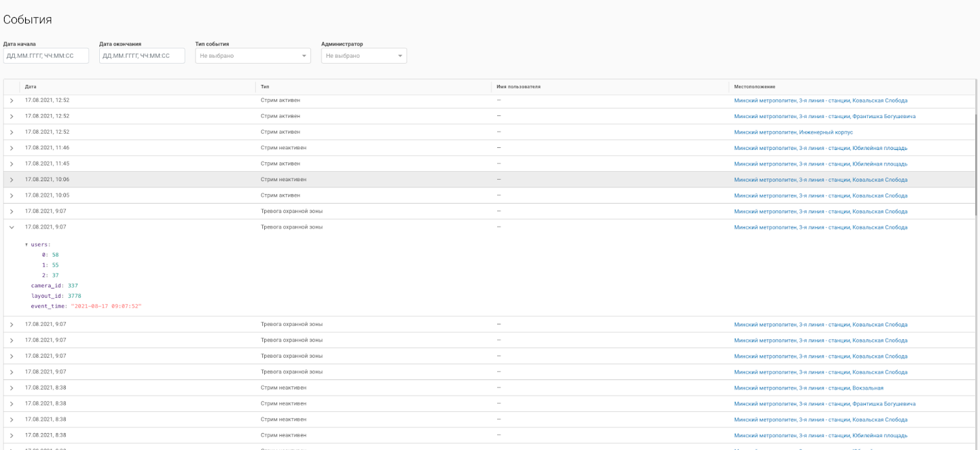
Task: Open the Вокзальная station location link
Action: coord(808,388)
